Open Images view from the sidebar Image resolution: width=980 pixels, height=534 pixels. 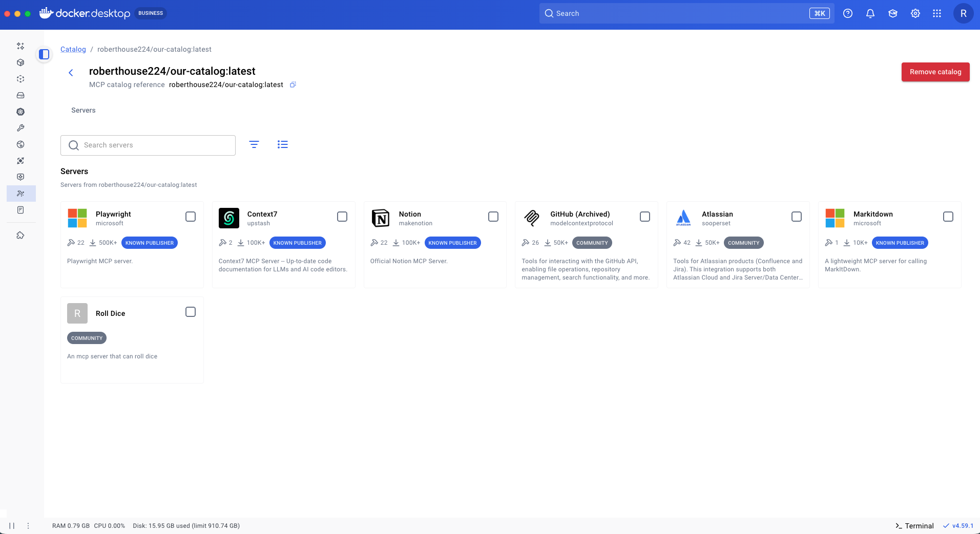(x=20, y=79)
